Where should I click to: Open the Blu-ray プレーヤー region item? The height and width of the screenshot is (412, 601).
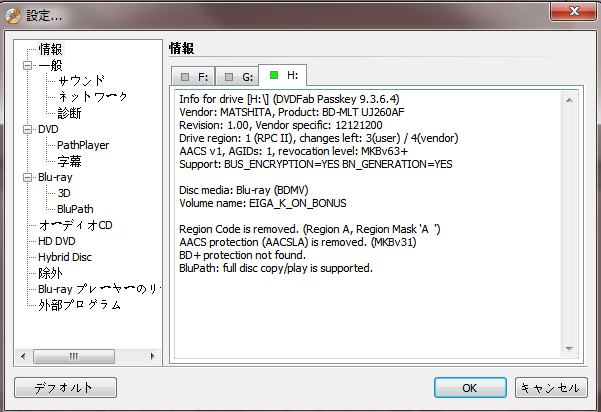coord(99,289)
